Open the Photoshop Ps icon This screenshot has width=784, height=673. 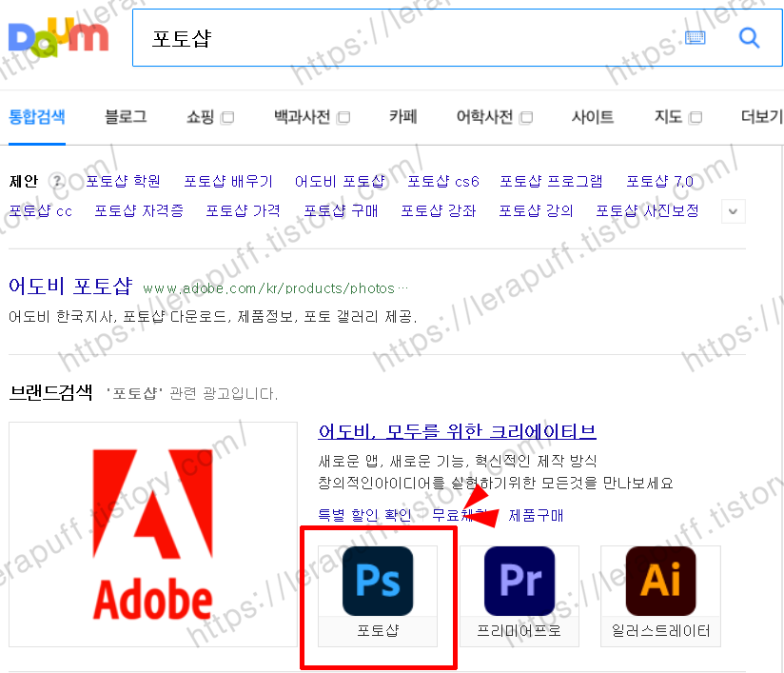(x=378, y=581)
